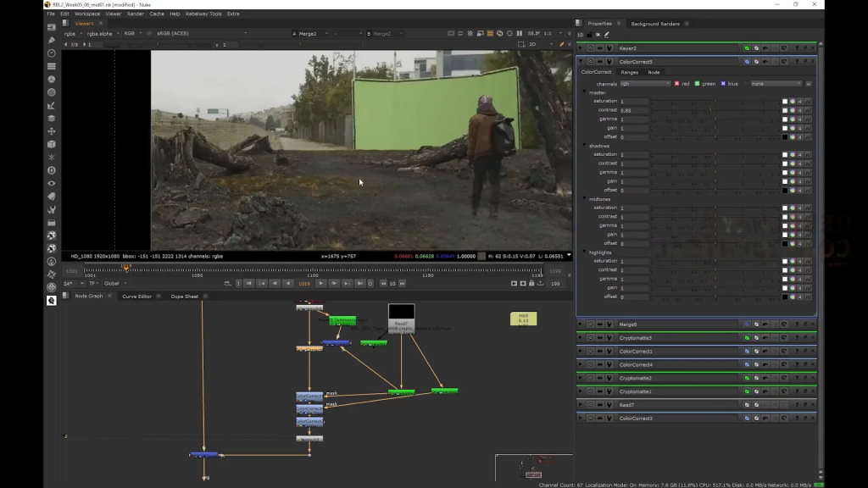Toggle the Keyer2 green node color indicator
Viewport: 868px width, 488px height.
coord(747,48)
